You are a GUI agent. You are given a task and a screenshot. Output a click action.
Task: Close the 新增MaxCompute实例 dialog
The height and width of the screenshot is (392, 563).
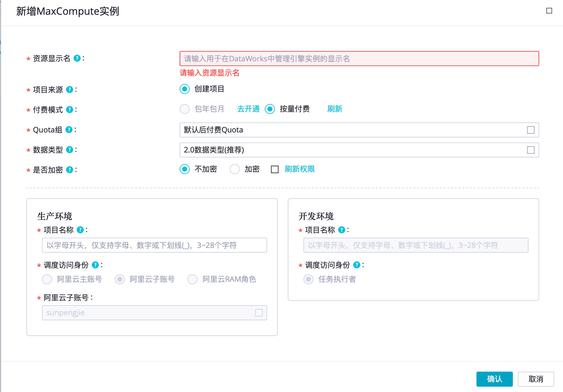tap(549, 11)
